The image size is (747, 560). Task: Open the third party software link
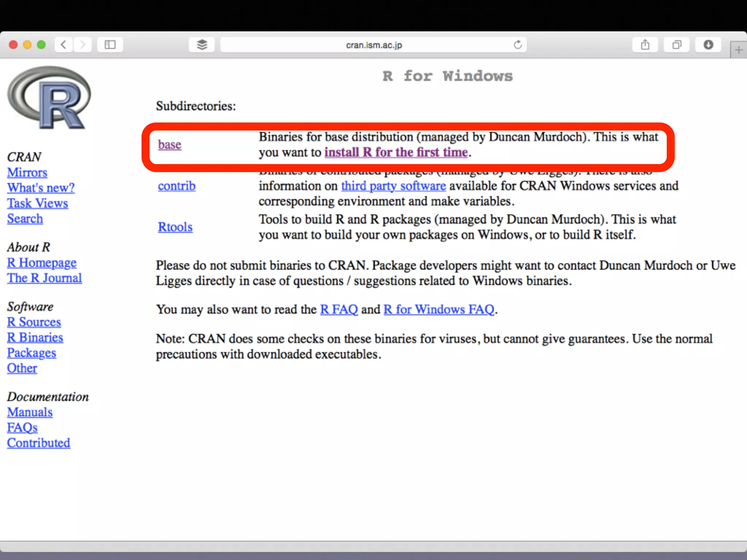[393, 186]
